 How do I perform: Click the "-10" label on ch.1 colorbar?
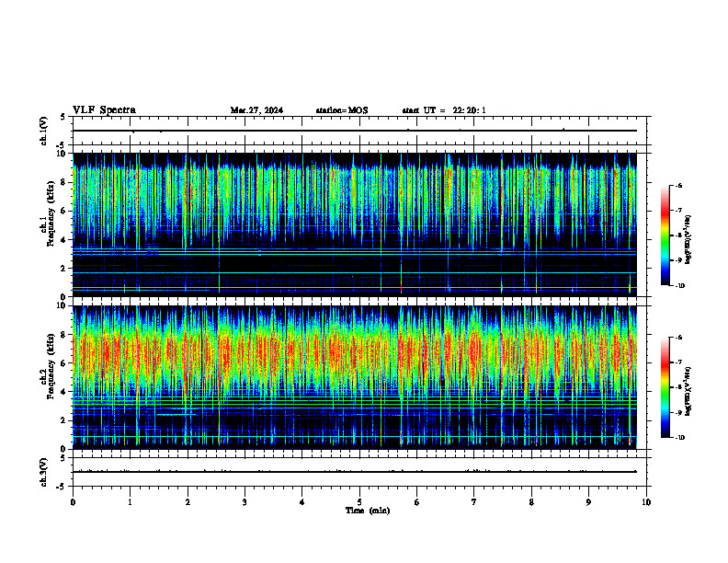pyautogui.click(x=680, y=286)
